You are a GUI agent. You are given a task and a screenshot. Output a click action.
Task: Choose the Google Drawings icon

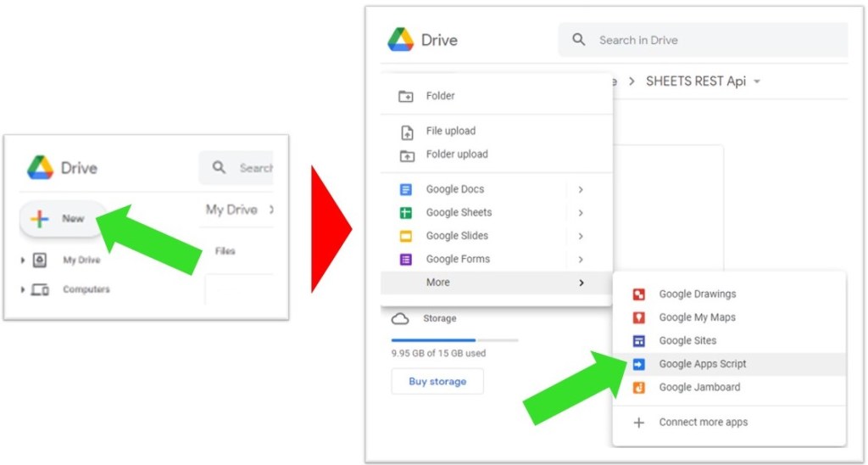pyautogui.click(x=640, y=294)
